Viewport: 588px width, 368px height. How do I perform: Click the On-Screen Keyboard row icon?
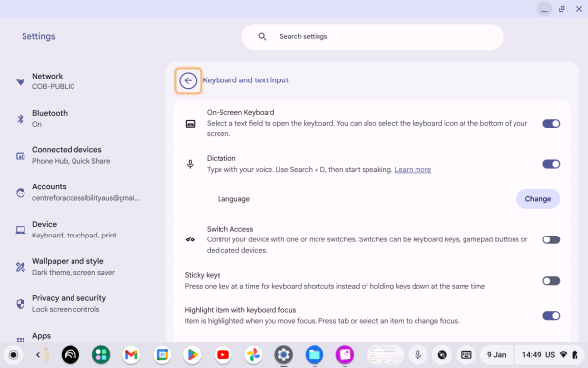[x=190, y=124]
